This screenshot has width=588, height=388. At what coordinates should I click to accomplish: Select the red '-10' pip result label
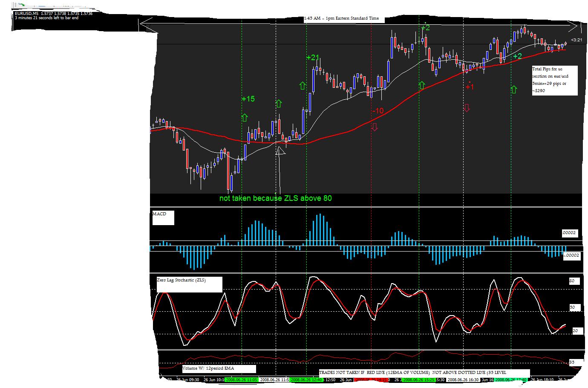[378, 111]
